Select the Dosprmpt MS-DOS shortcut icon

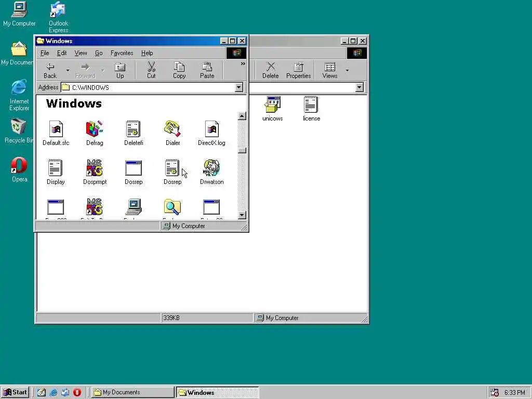coord(95,168)
